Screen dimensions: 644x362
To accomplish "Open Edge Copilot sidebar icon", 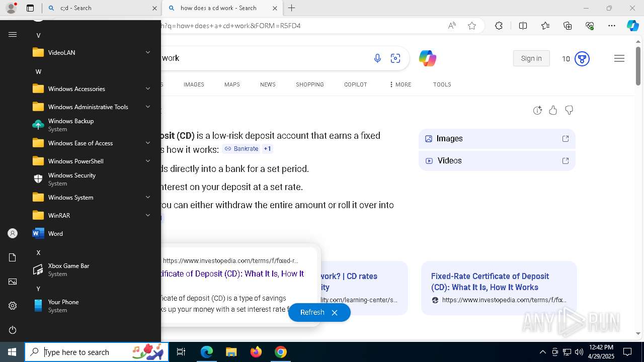I will [x=632, y=26].
